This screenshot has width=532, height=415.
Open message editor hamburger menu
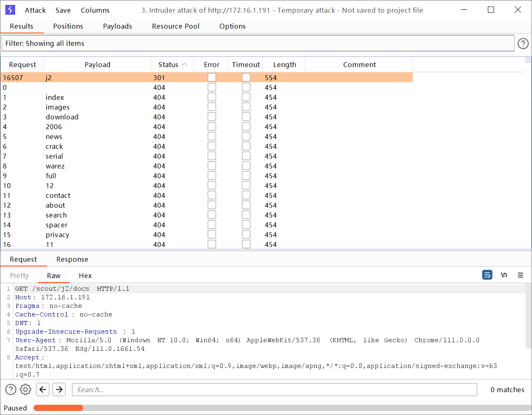click(521, 275)
